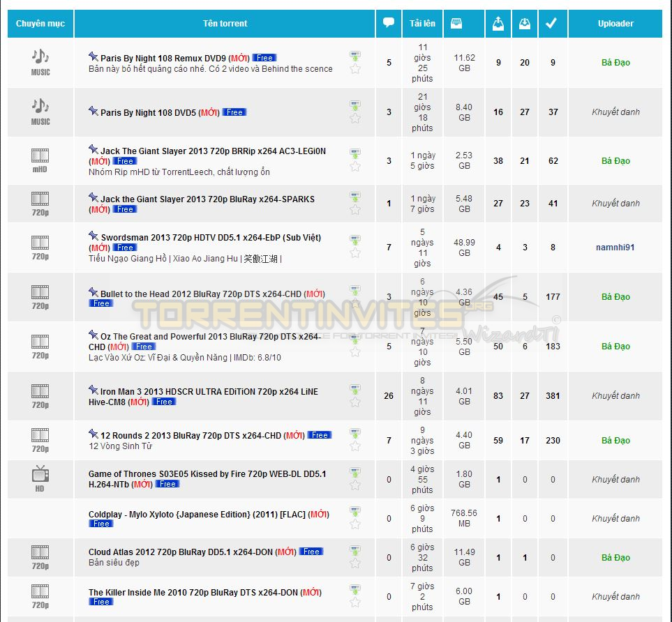Download 12 Rounds 2 torrent file
672x622 pixels.
tap(355, 433)
